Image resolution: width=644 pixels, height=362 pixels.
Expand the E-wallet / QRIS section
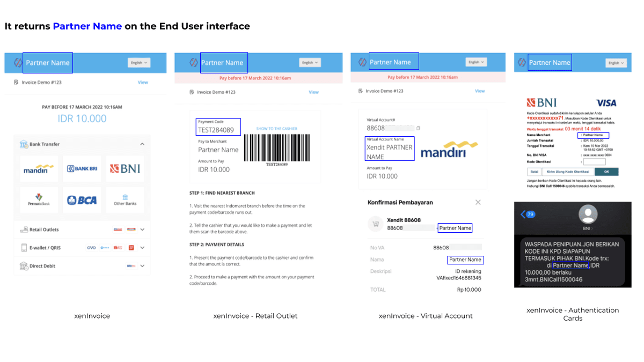[x=142, y=248]
